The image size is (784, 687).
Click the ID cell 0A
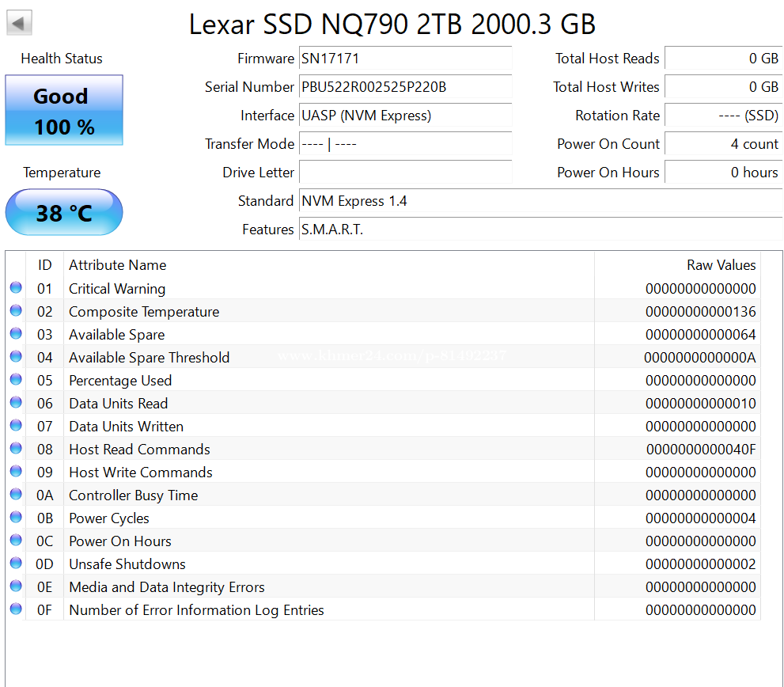click(44, 495)
